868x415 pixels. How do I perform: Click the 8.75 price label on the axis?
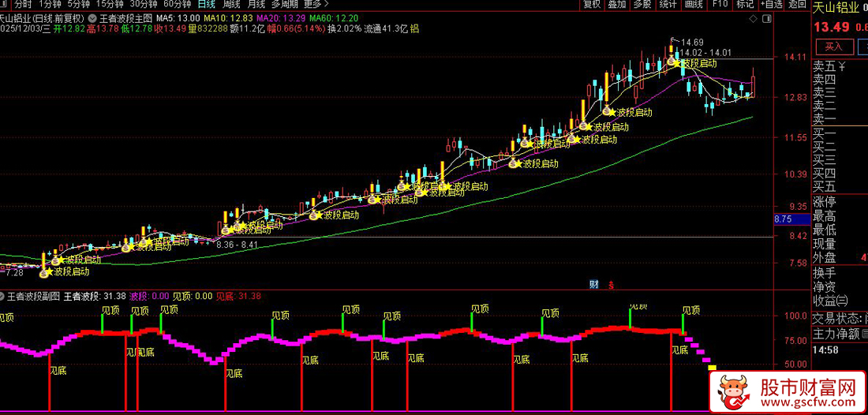(783, 219)
